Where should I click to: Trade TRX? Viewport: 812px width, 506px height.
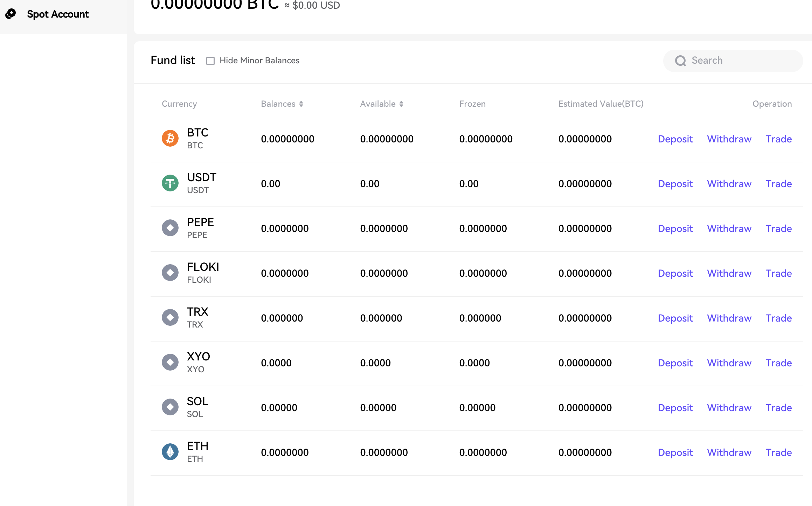[x=779, y=318]
